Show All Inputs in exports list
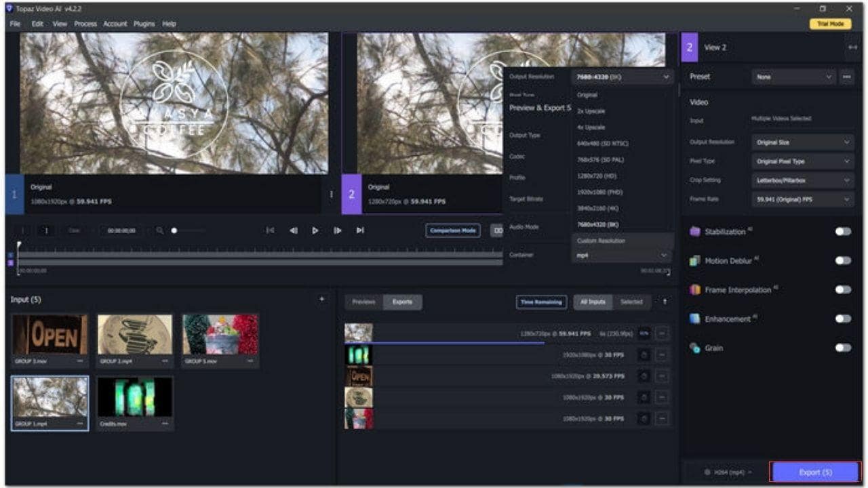 click(593, 302)
